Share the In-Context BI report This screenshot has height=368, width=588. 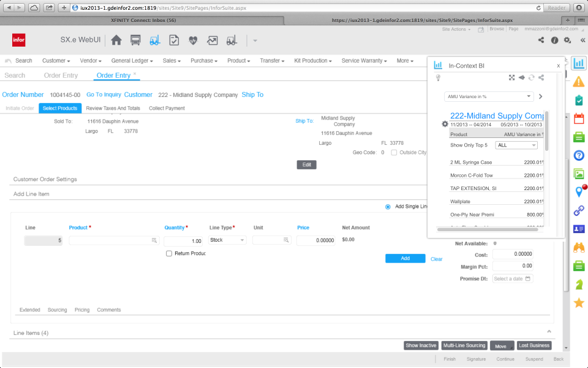tap(541, 77)
